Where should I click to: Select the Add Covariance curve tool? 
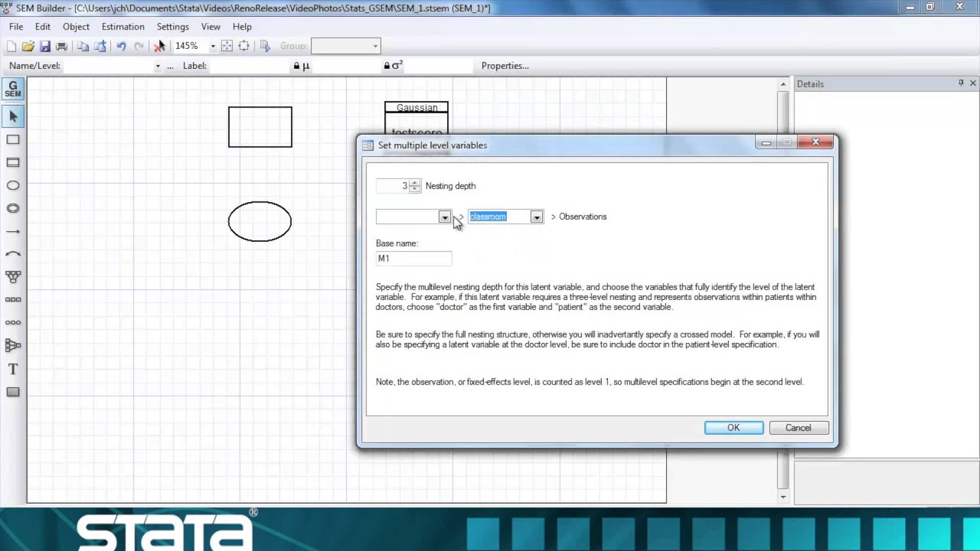[x=13, y=253]
